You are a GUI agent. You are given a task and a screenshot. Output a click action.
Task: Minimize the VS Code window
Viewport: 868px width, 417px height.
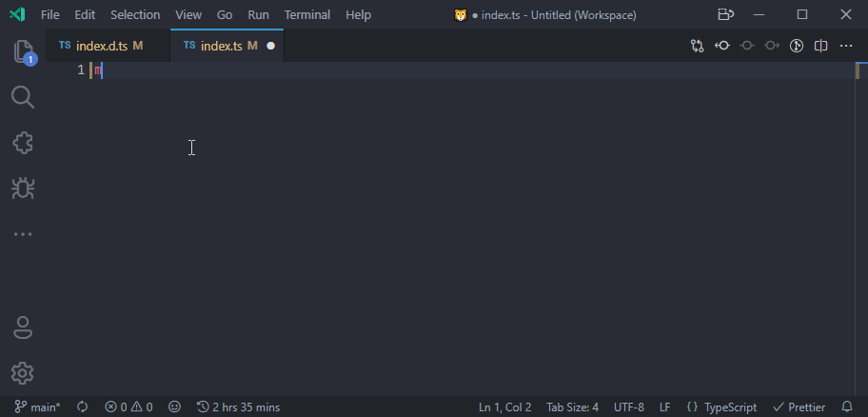click(759, 15)
